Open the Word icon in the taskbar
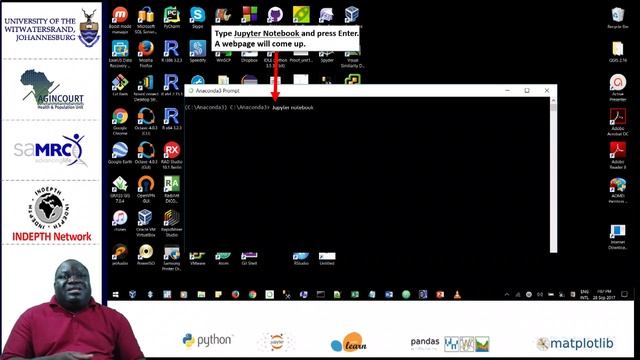Image resolution: width=640 pixels, height=360 pixels. pyautogui.click(x=389, y=294)
